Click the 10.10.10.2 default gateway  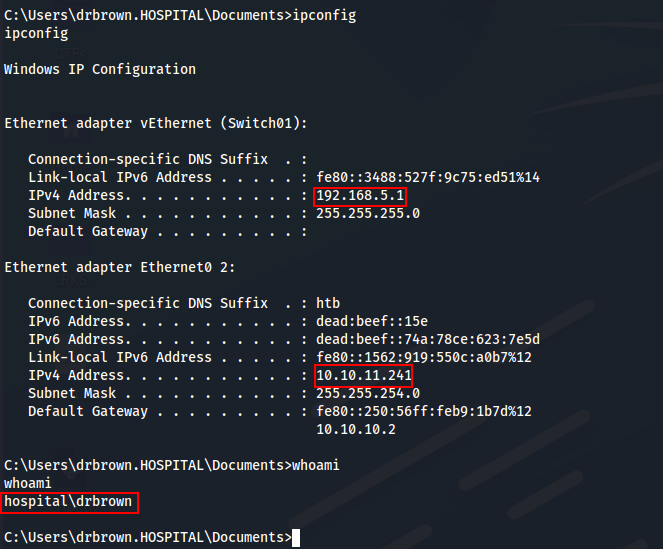(x=356, y=429)
